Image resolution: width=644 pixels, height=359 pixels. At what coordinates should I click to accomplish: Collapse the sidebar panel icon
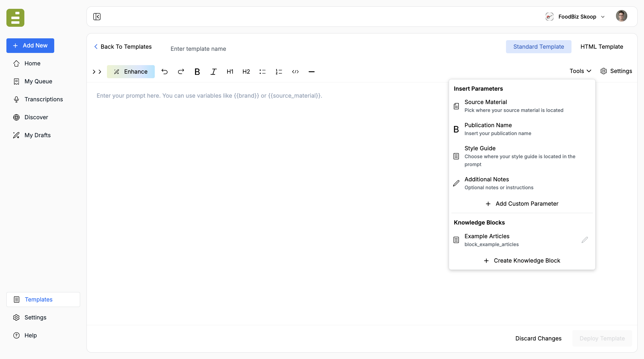[x=97, y=17]
